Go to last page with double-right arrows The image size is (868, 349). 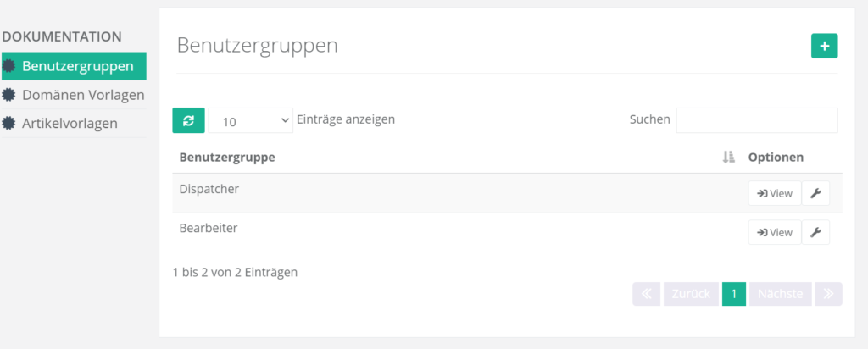(x=828, y=294)
